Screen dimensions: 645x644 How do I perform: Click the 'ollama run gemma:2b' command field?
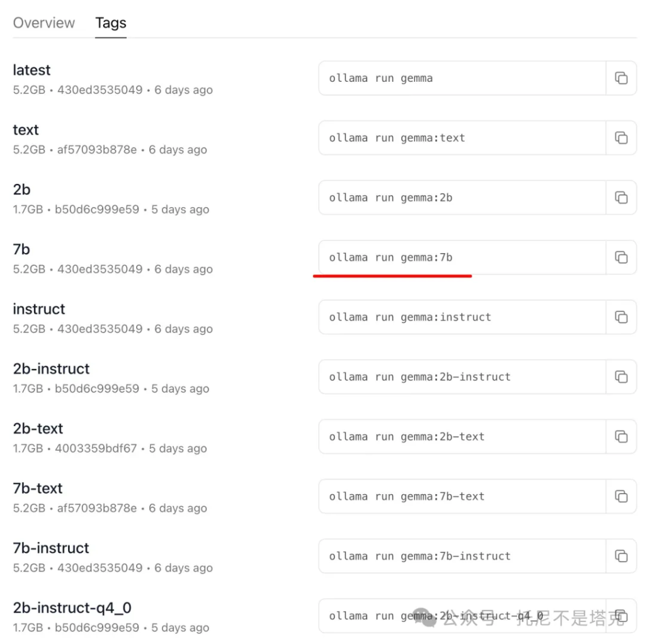pyautogui.click(x=462, y=198)
